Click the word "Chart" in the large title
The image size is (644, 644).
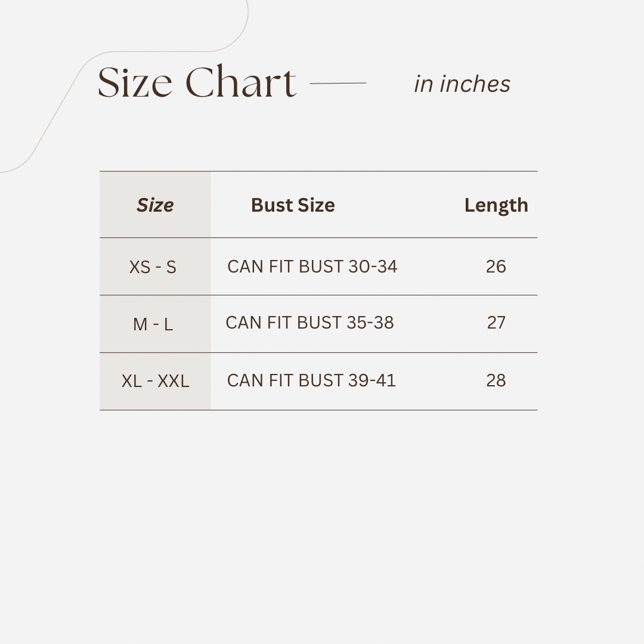(241, 82)
